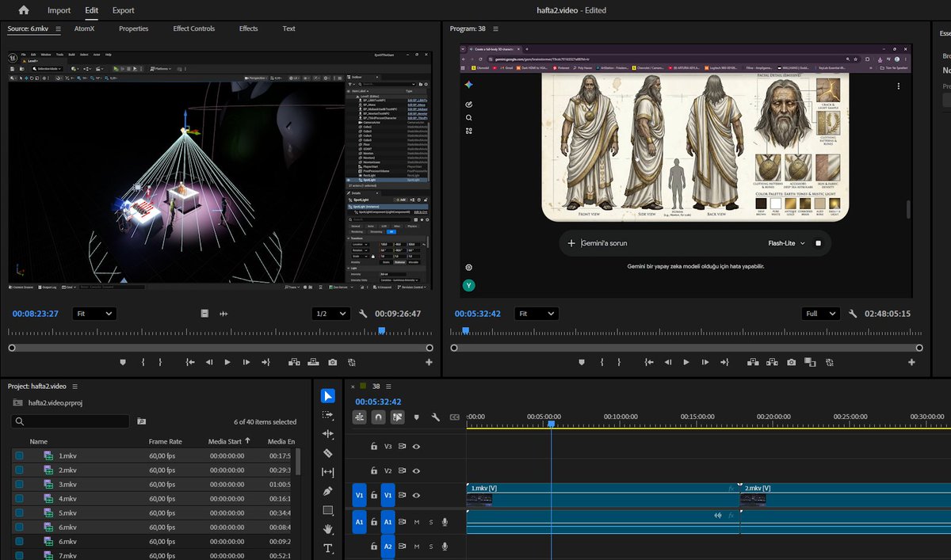
Task: Toggle lock on track V1
Action: pos(374,495)
